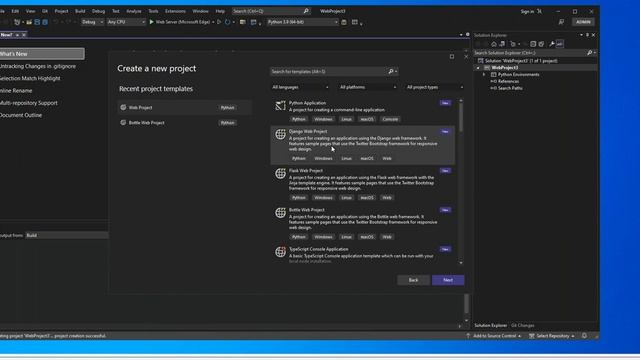Click the magnifier icon in template search box

(391, 71)
